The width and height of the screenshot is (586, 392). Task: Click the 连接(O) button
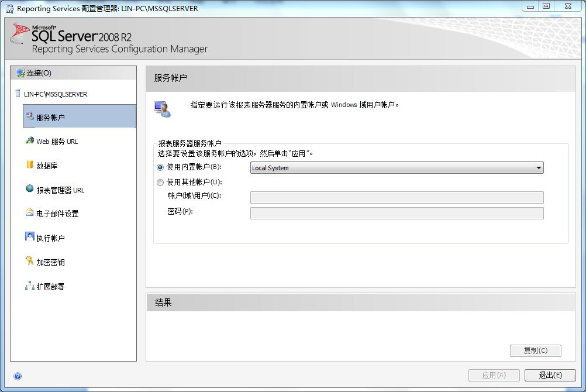(73, 73)
